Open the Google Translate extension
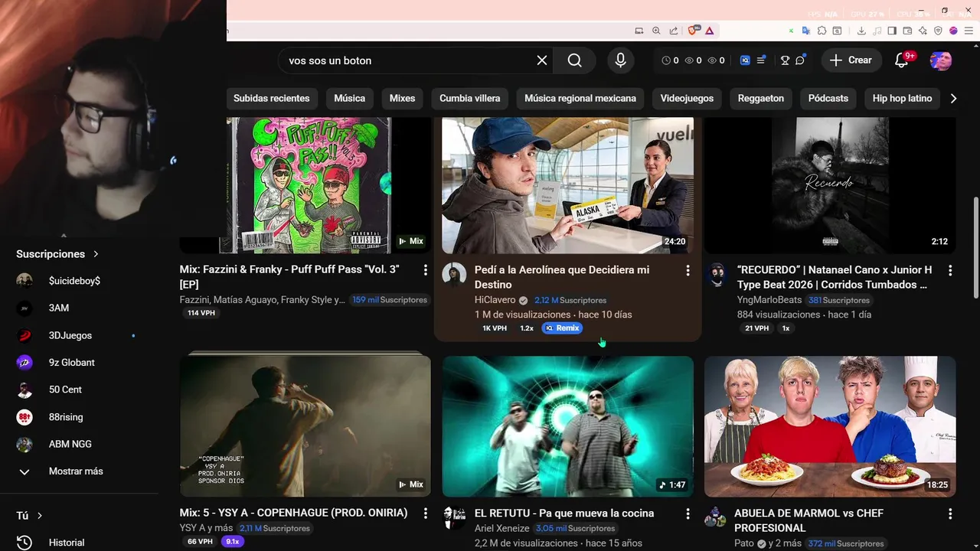 (x=806, y=31)
